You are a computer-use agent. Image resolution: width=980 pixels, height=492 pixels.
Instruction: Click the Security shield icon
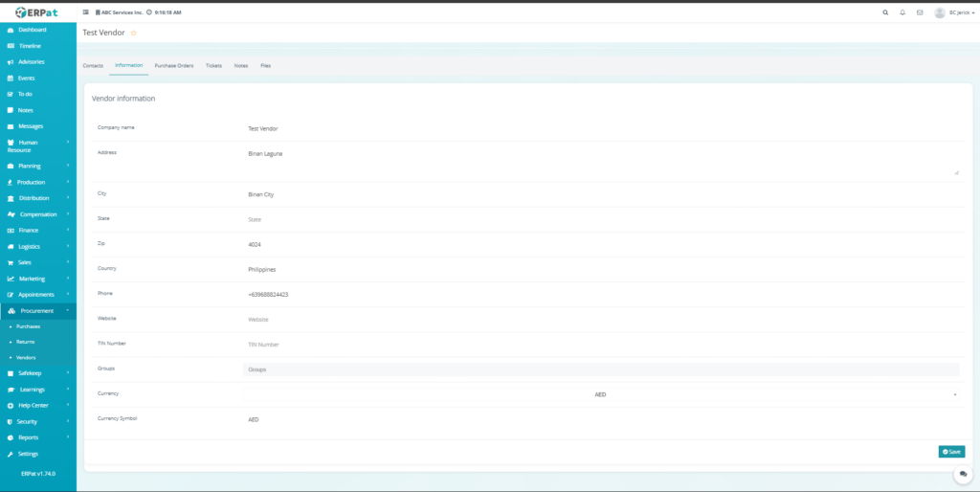pos(10,422)
